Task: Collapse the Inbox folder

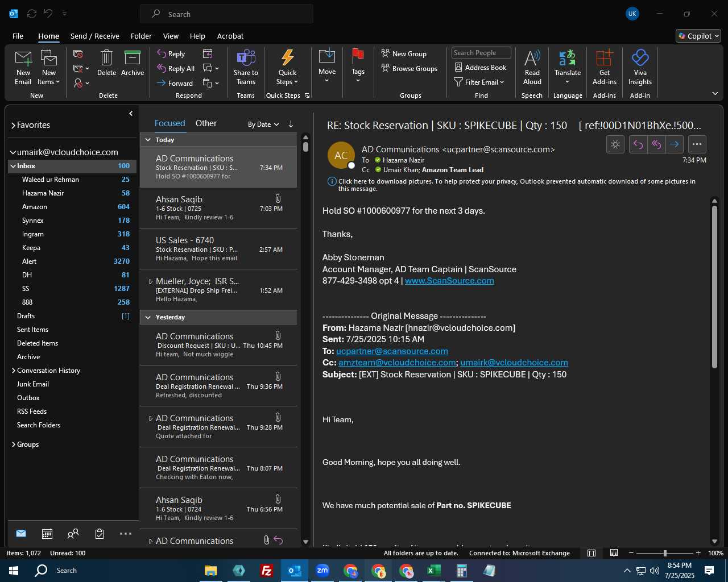Action: (x=13, y=166)
